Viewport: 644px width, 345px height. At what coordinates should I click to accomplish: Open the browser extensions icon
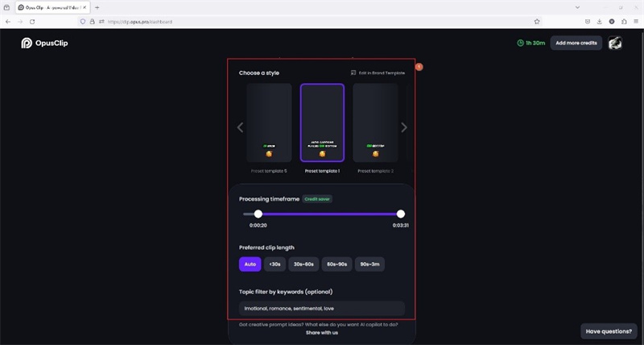pyautogui.click(x=624, y=22)
